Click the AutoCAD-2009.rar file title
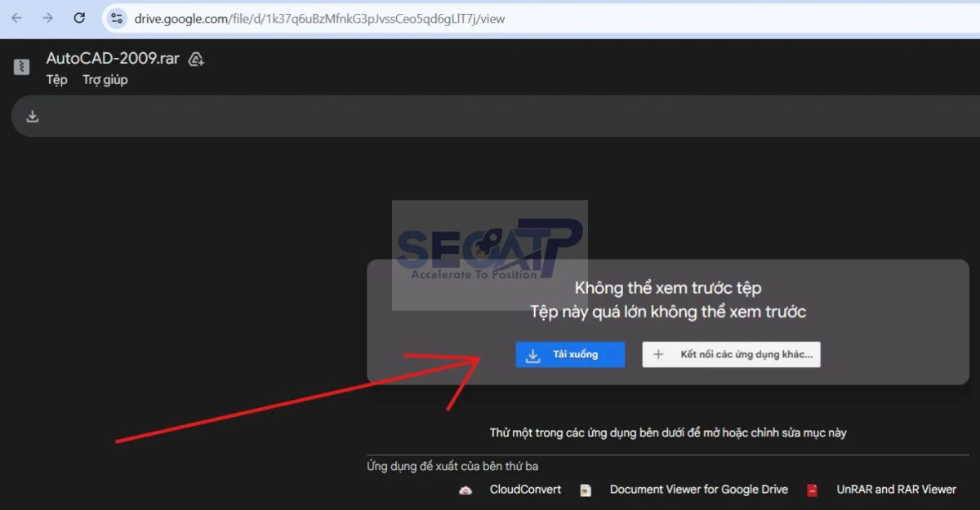 [113, 59]
